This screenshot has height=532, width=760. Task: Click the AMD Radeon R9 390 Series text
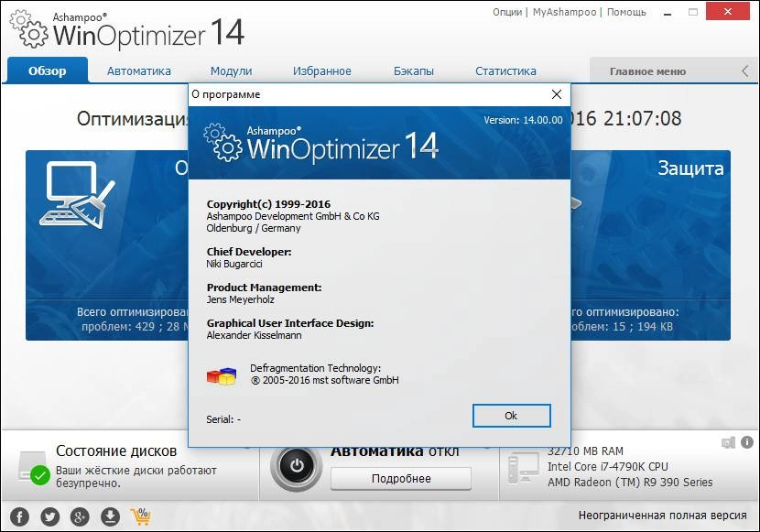(630, 483)
